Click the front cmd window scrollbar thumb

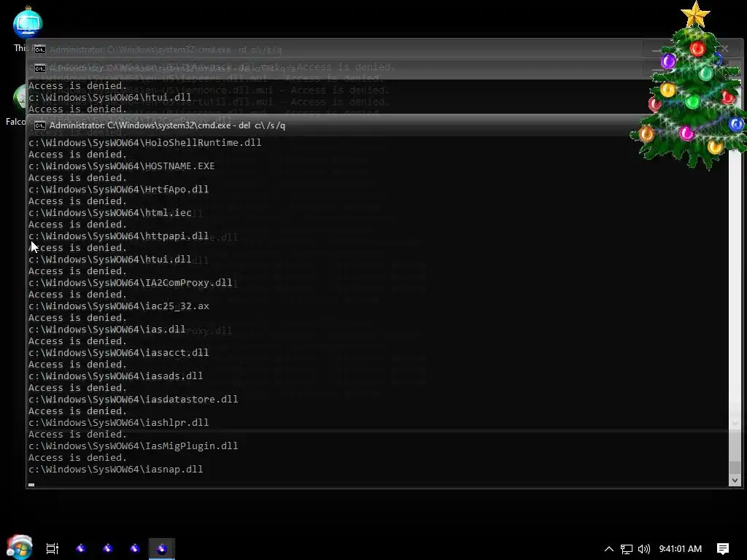pyautogui.click(x=735, y=467)
